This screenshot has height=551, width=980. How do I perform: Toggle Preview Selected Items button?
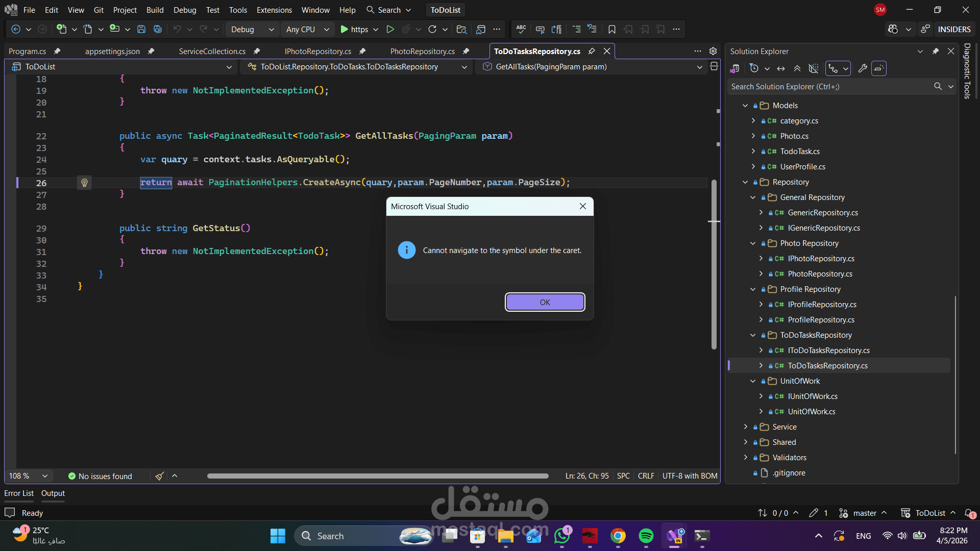878,68
